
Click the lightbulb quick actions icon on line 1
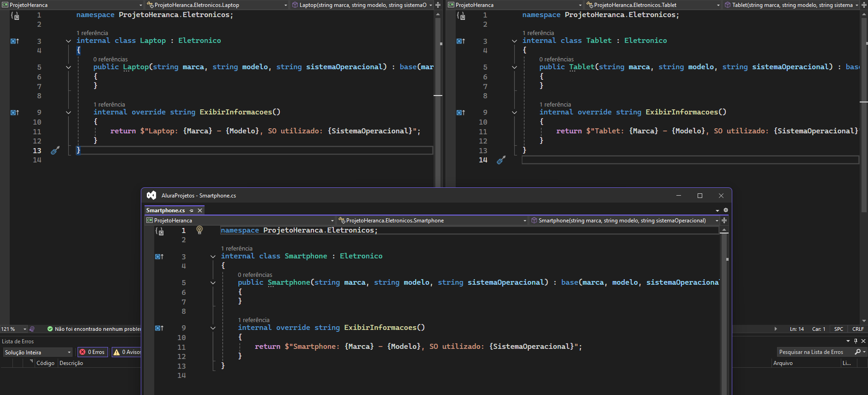tap(199, 230)
